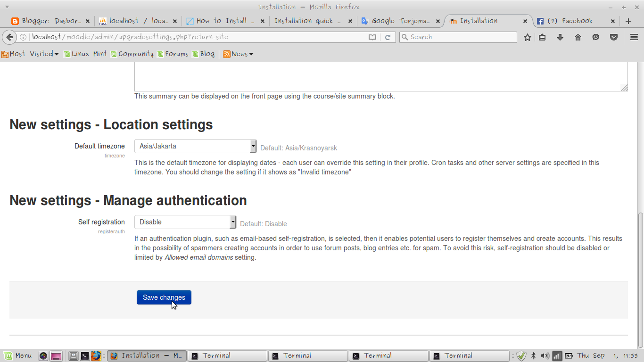Click the Default: Disable text
Viewport: 644px width, 362px height.
point(264,224)
